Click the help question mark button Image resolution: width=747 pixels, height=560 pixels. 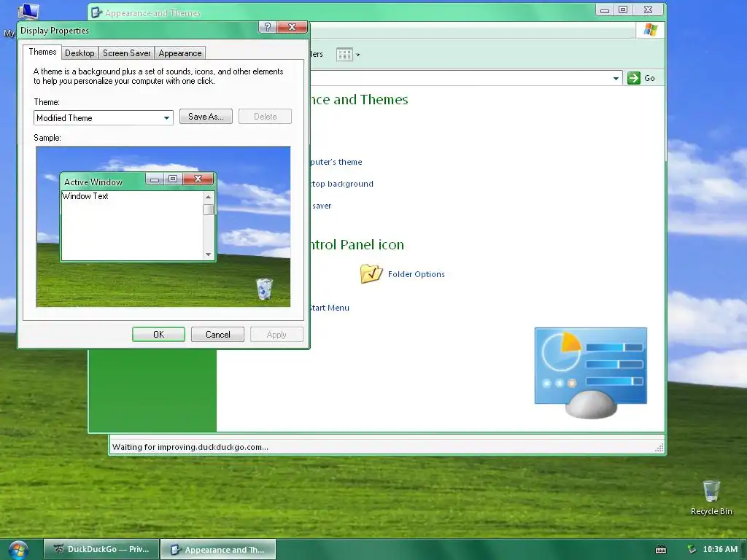267,27
